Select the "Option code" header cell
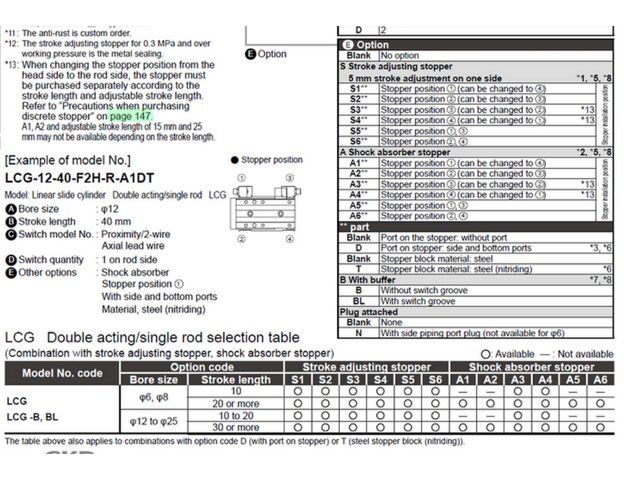Image resolution: width=640 pixels, height=480 pixels. point(202,367)
